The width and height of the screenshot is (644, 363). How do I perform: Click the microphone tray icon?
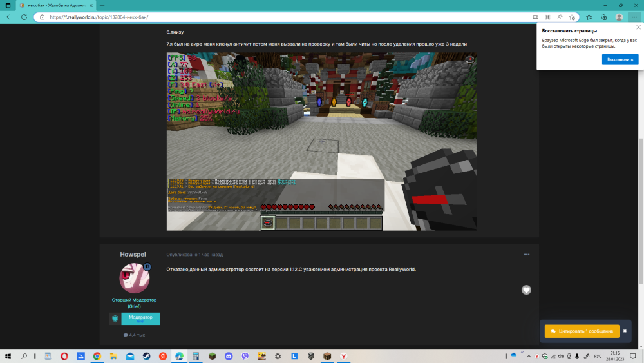point(577,357)
